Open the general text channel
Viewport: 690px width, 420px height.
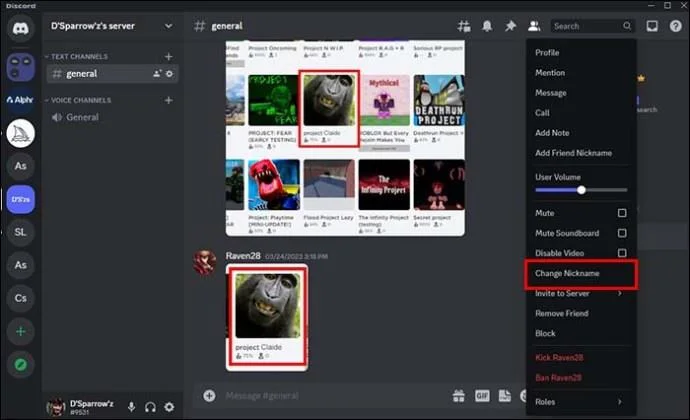[x=113, y=74]
